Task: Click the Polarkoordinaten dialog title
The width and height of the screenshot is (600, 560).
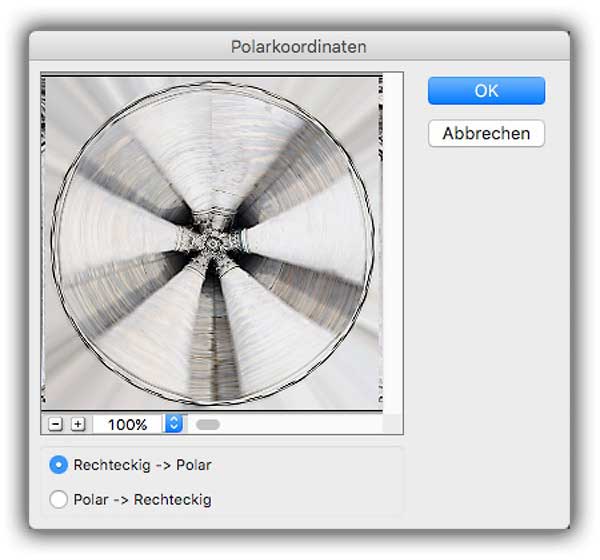Action: [x=299, y=47]
